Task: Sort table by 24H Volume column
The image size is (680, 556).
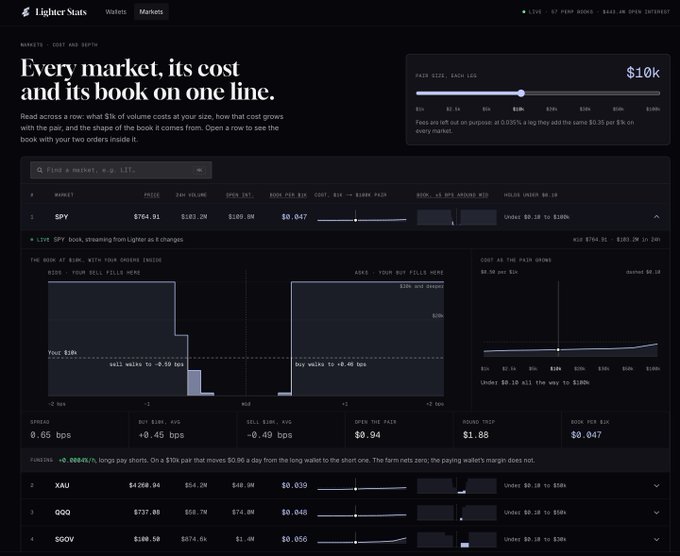Action: [191, 195]
